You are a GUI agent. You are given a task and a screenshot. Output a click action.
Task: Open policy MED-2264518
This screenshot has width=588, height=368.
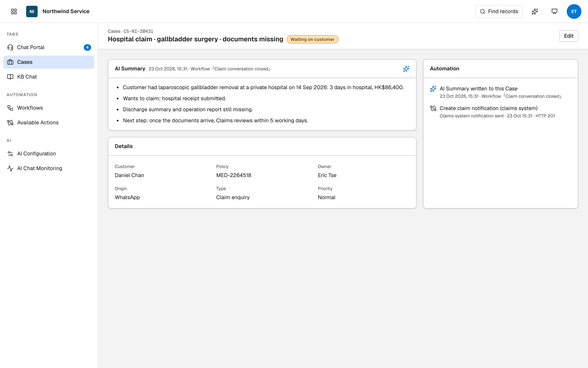click(x=234, y=175)
